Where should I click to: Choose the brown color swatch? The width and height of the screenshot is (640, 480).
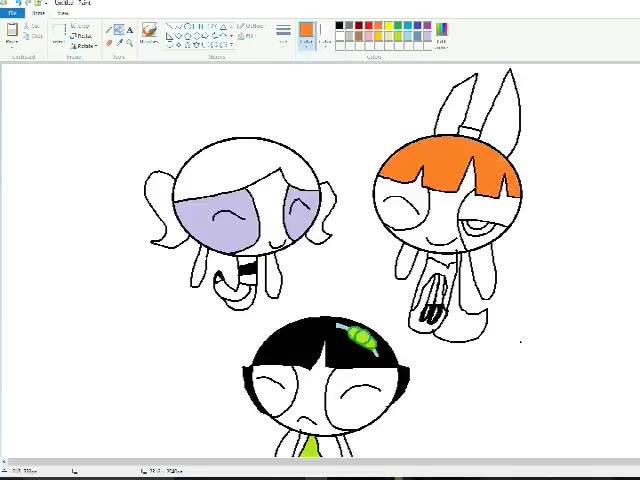click(359, 36)
